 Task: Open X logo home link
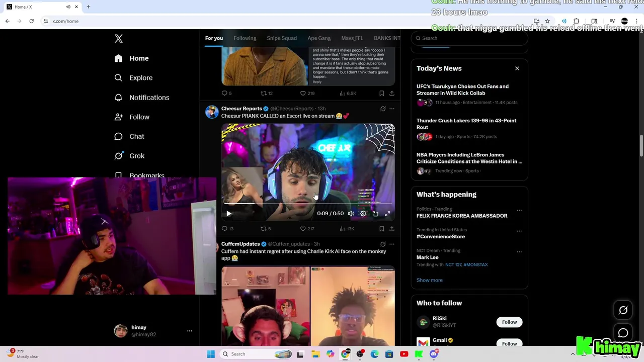119,39
